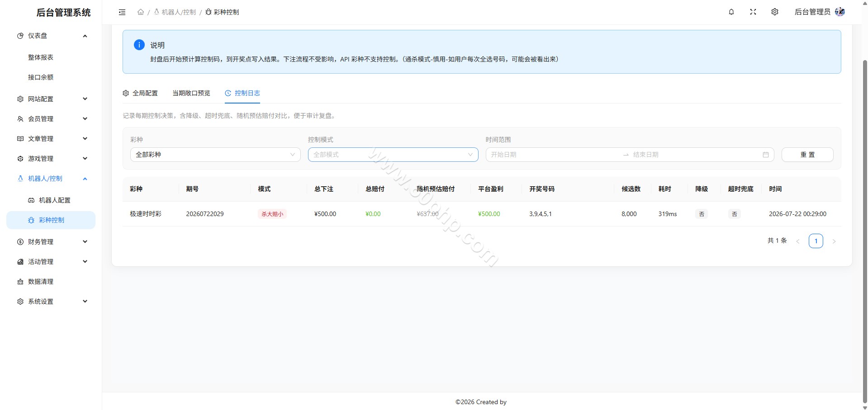Click the 会员管理 user icon

(x=20, y=119)
